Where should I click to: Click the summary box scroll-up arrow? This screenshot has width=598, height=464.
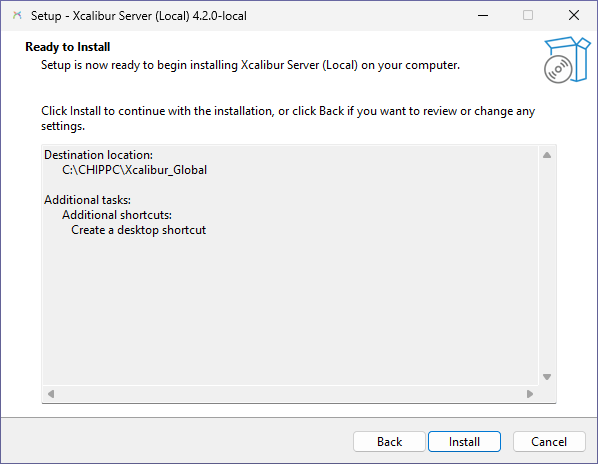547,155
